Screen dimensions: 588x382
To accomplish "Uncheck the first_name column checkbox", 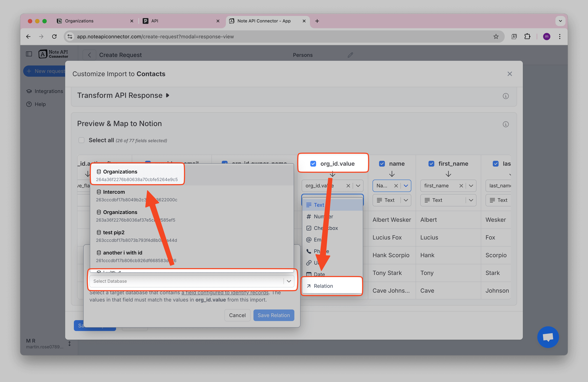I will pyautogui.click(x=431, y=164).
